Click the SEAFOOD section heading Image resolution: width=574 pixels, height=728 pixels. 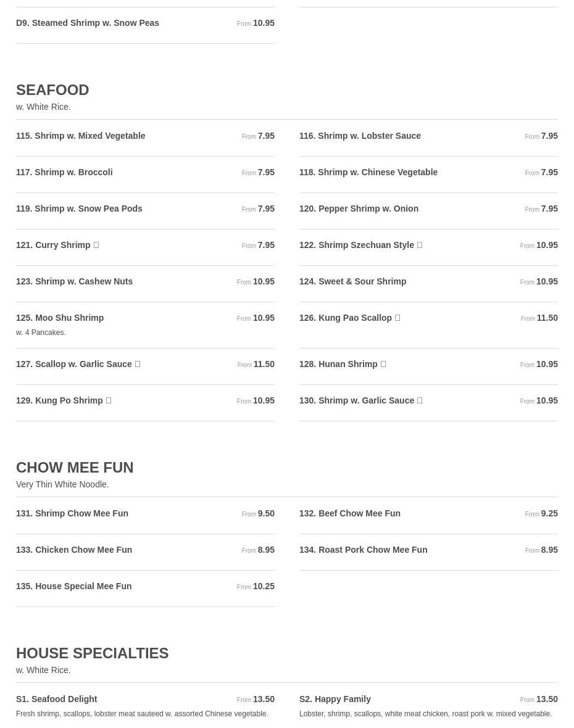click(52, 90)
